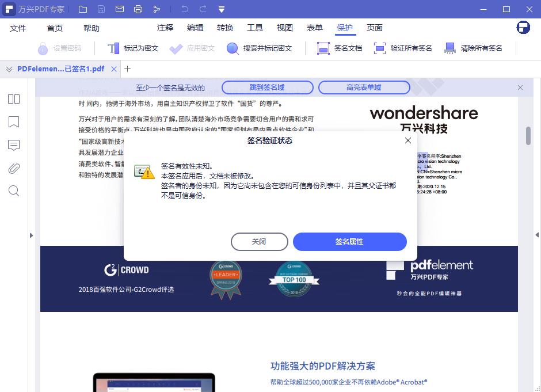The image size is (541, 392).
Task: Expand the quick access toolbar dropdown
Action: click(222, 9)
